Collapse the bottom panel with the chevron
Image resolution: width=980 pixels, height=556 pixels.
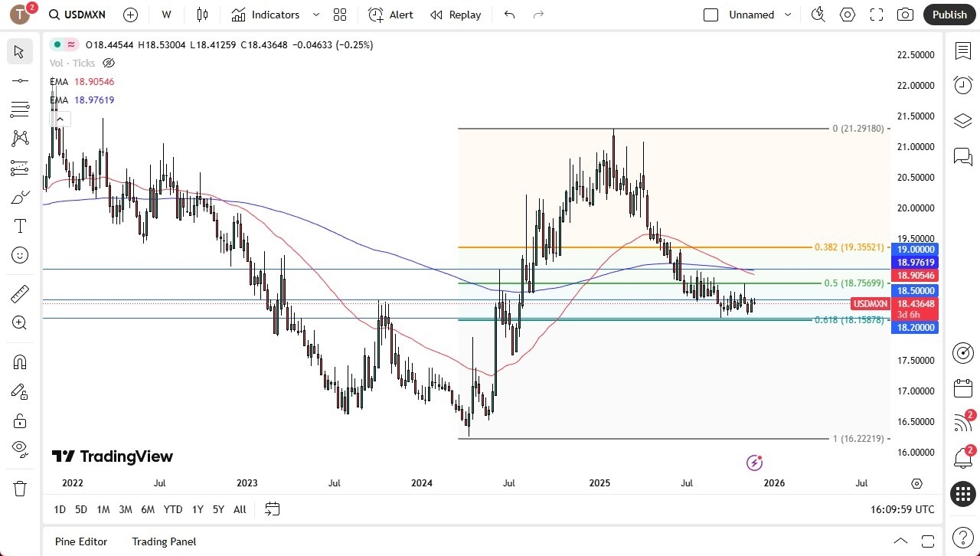pyautogui.click(x=900, y=540)
